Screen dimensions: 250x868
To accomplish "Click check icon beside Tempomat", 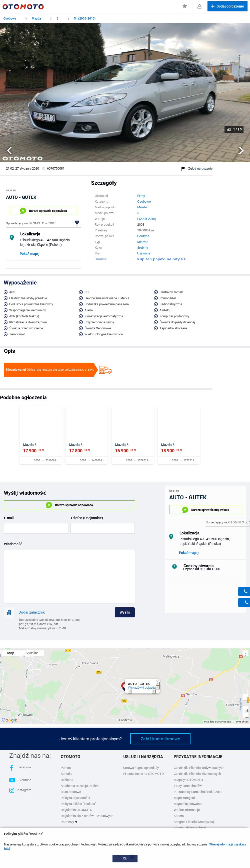I will pos(6,334).
